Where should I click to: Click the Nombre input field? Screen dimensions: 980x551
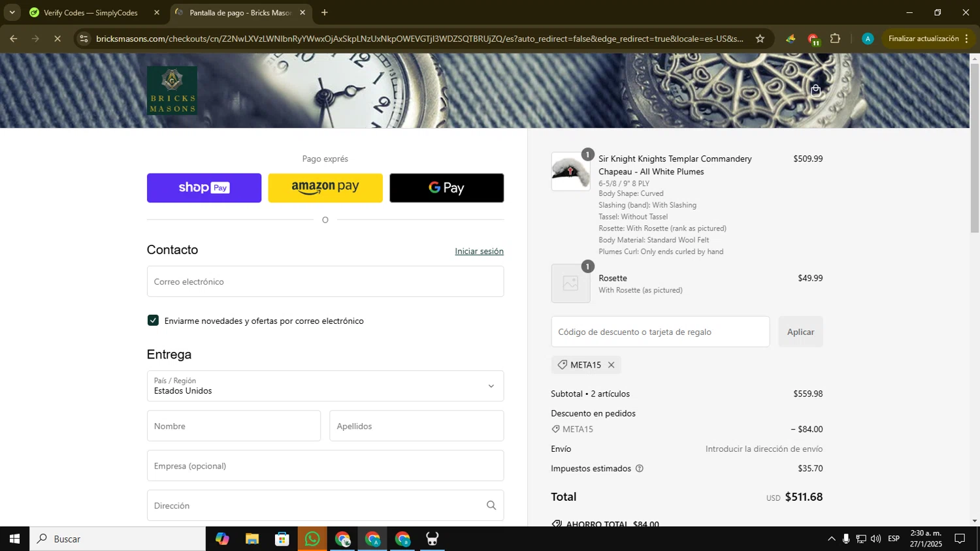[234, 426]
